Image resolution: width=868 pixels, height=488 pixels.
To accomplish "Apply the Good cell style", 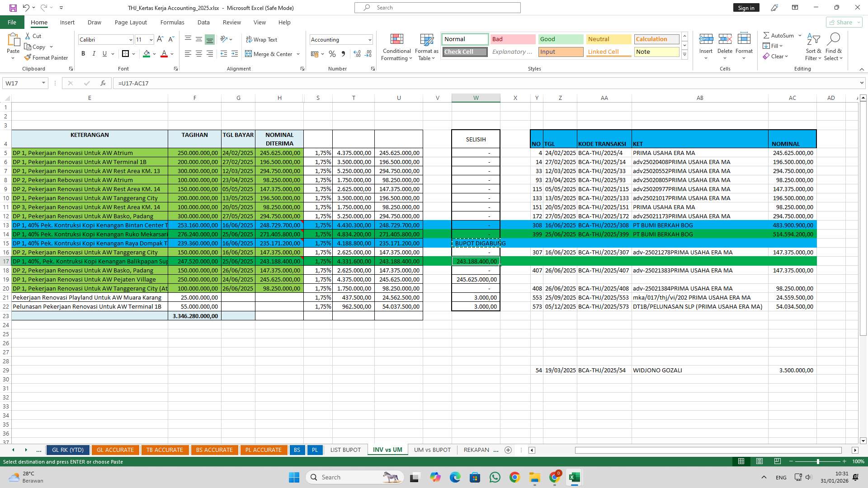I will coord(560,39).
